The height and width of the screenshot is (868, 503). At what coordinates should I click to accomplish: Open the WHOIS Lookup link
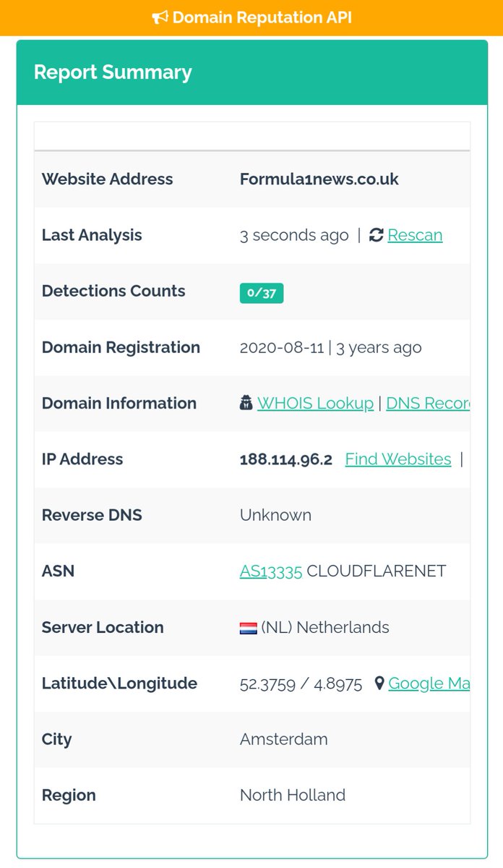tap(315, 403)
